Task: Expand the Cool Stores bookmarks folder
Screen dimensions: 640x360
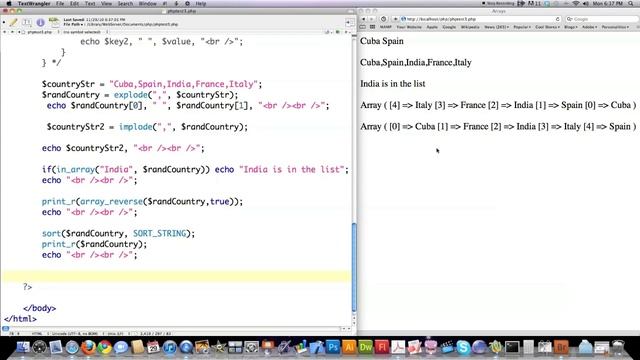Action: [547, 27]
